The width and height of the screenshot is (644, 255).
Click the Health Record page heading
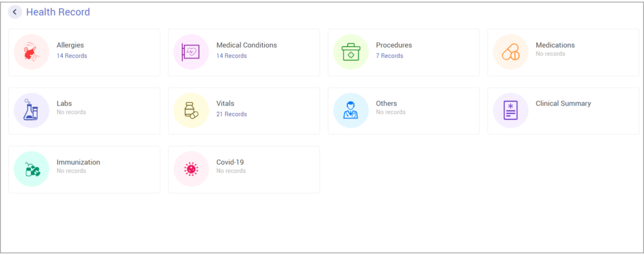coord(58,12)
